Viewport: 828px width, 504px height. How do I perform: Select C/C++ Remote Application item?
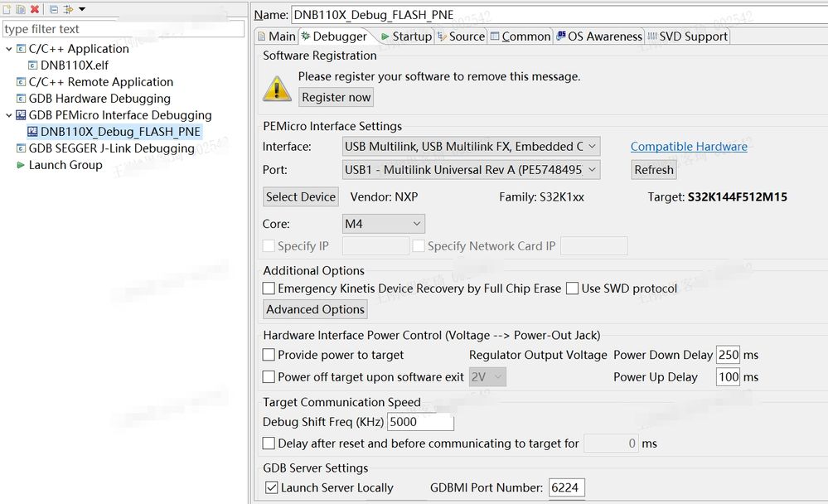click(101, 82)
